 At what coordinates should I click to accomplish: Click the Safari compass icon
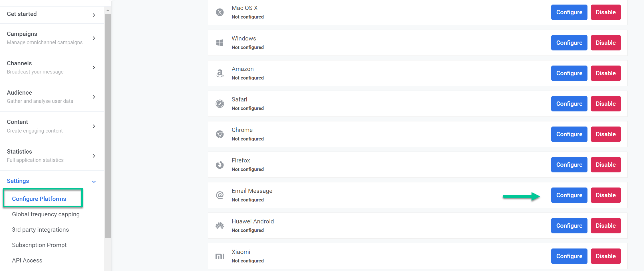click(x=220, y=104)
